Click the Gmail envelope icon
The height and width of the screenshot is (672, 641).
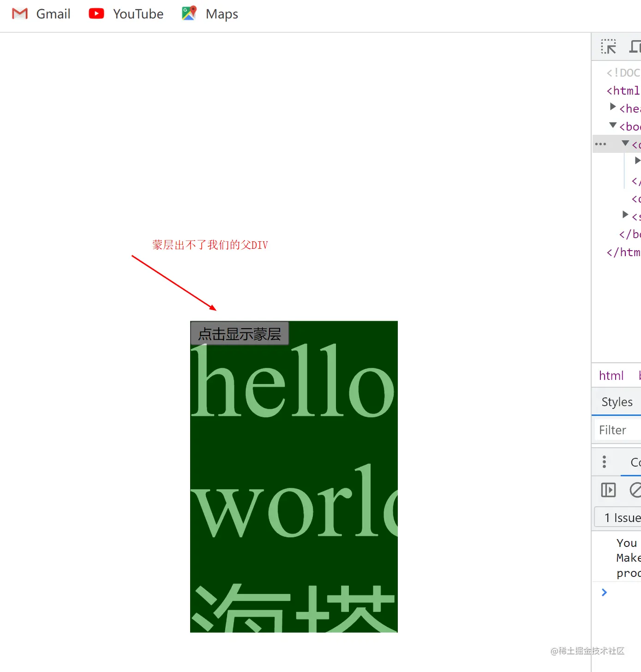point(20,14)
